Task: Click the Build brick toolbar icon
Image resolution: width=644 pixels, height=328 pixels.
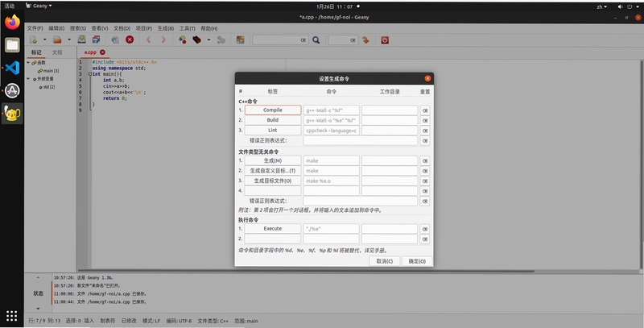Action: (197, 39)
